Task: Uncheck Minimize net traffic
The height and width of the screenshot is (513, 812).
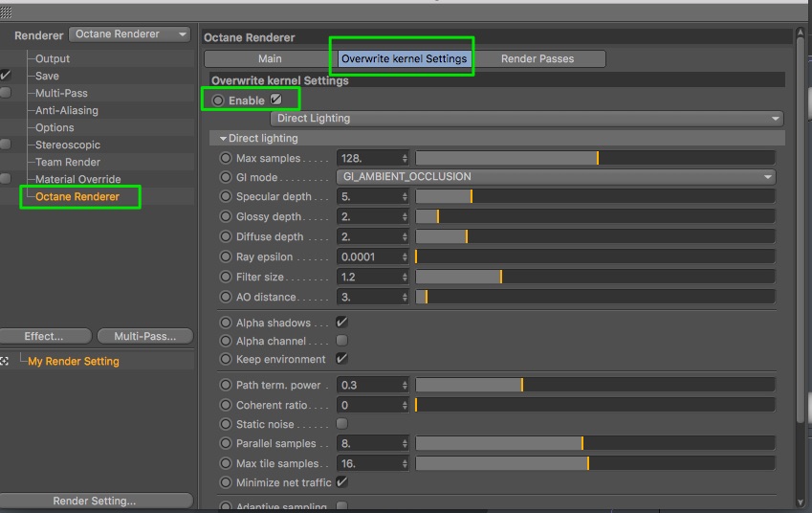Action: (x=341, y=482)
